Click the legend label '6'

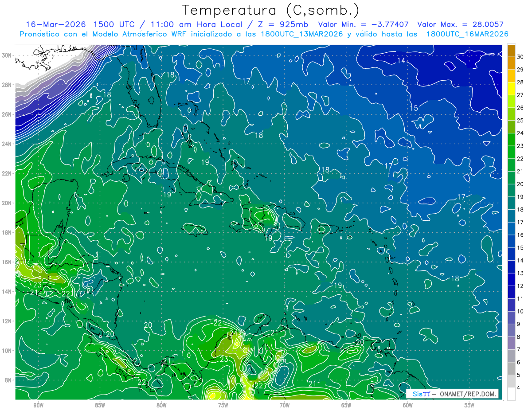pos(519,362)
